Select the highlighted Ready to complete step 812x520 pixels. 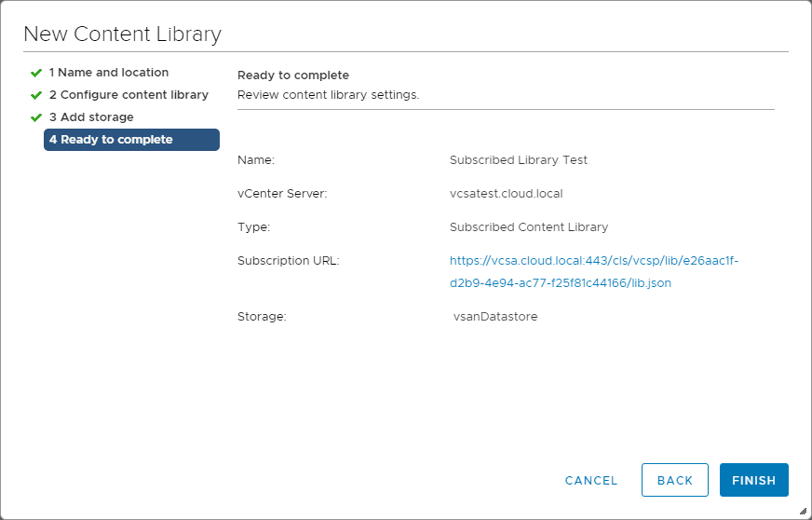pyautogui.click(x=131, y=140)
